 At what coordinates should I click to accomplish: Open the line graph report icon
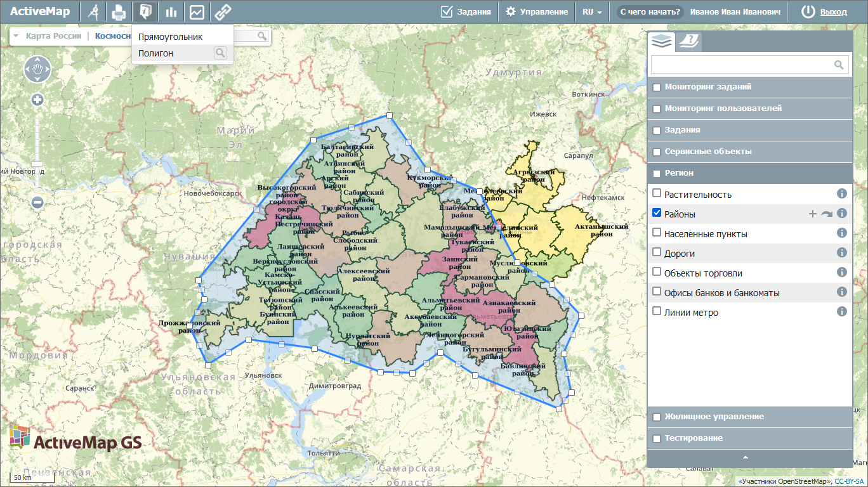(x=197, y=11)
